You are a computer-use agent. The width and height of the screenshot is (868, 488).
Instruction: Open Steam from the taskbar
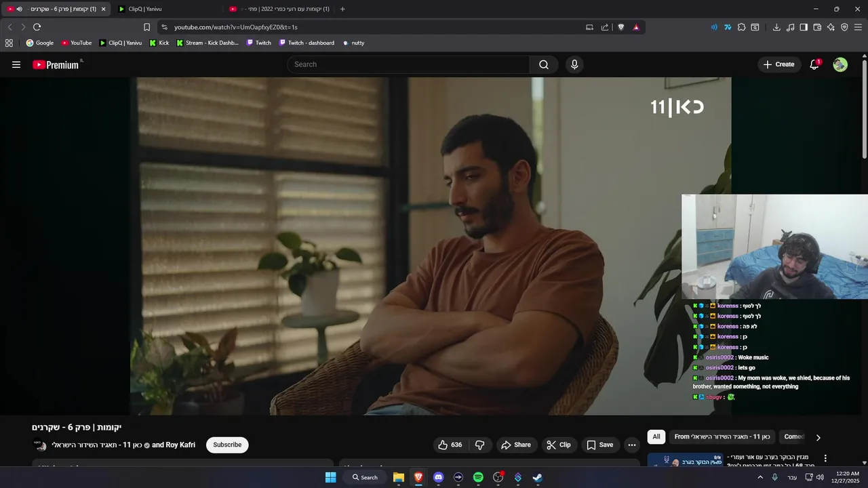(537, 477)
